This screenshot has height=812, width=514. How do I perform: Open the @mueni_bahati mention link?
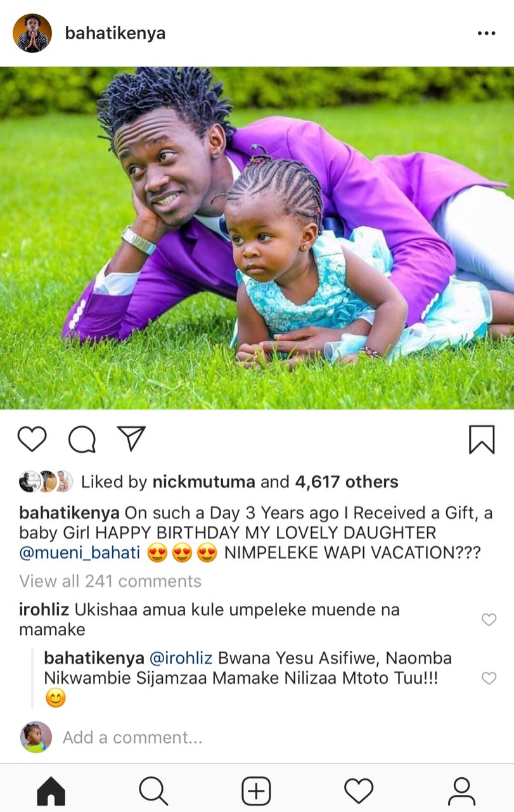coord(80,553)
